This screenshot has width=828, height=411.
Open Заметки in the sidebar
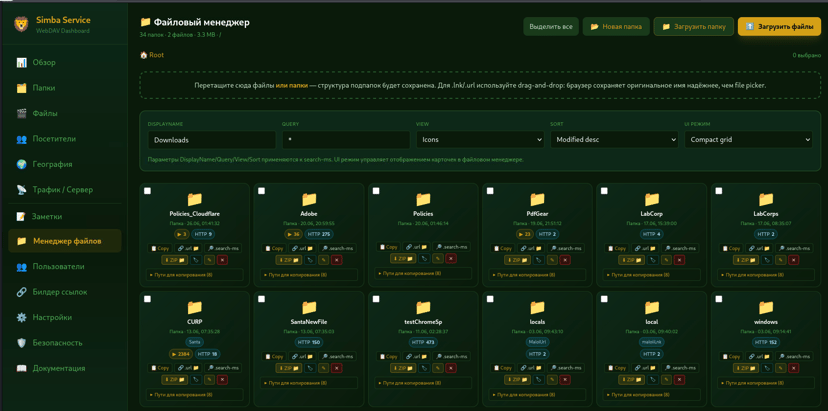pos(65,217)
